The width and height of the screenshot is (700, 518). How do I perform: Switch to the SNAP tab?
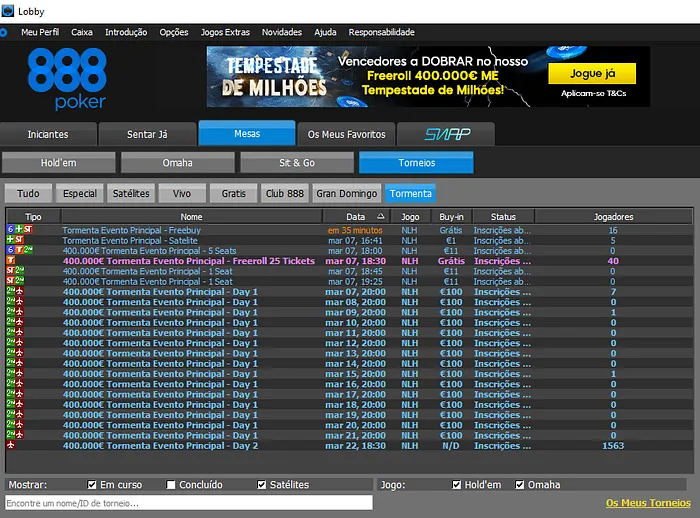click(446, 134)
